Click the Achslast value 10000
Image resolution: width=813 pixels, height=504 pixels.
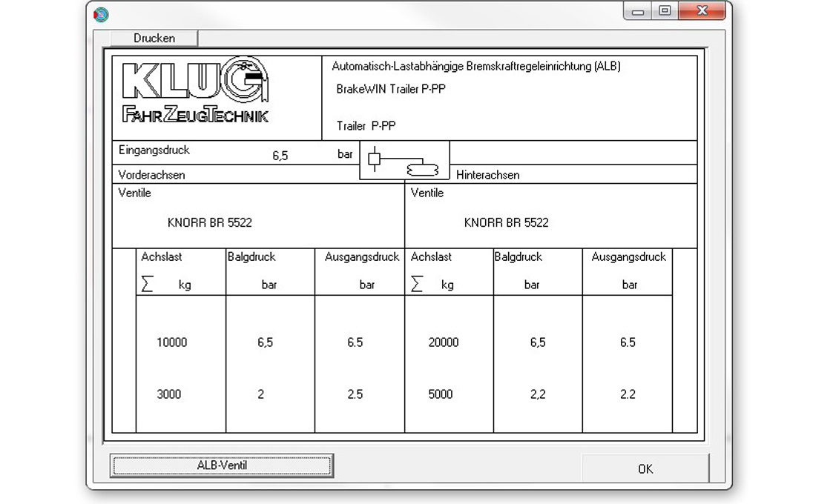171,342
